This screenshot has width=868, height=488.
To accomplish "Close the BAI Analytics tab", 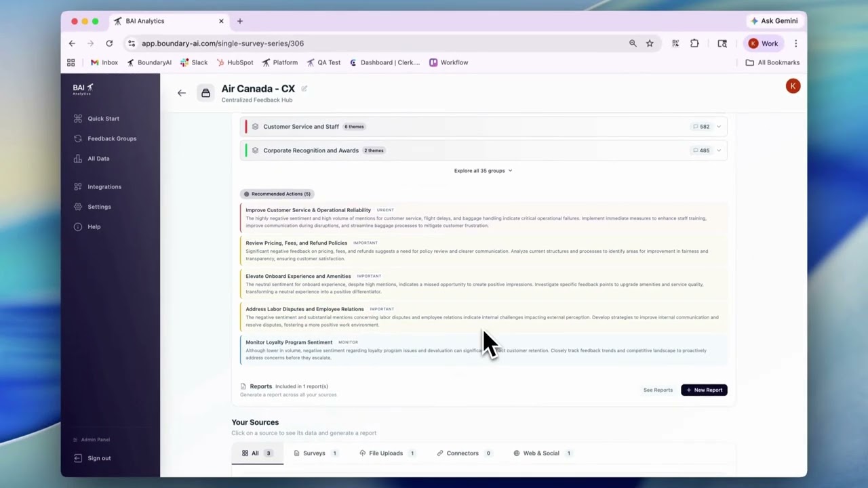I will tap(221, 21).
